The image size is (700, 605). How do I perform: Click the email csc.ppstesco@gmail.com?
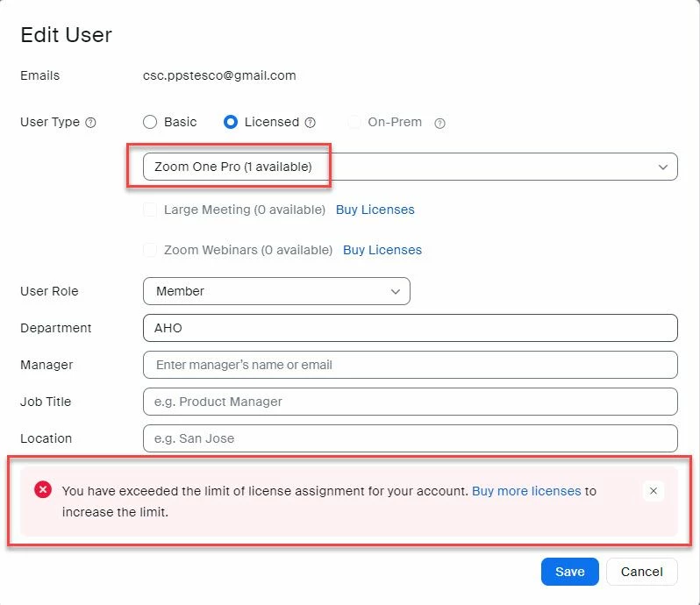[219, 76]
